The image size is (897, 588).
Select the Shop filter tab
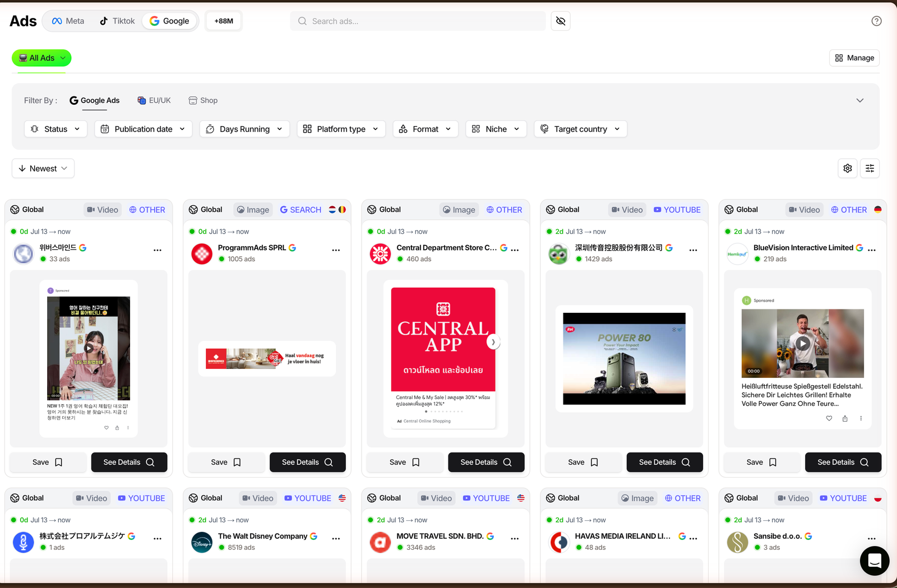203,100
